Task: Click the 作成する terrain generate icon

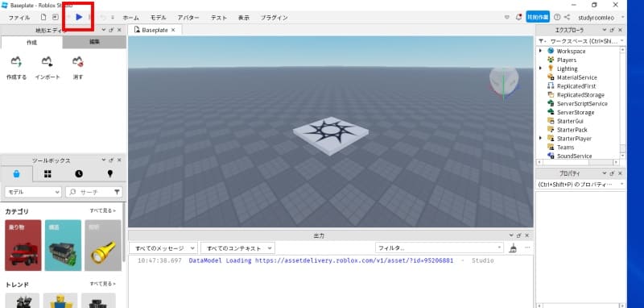Action: (16, 68)
